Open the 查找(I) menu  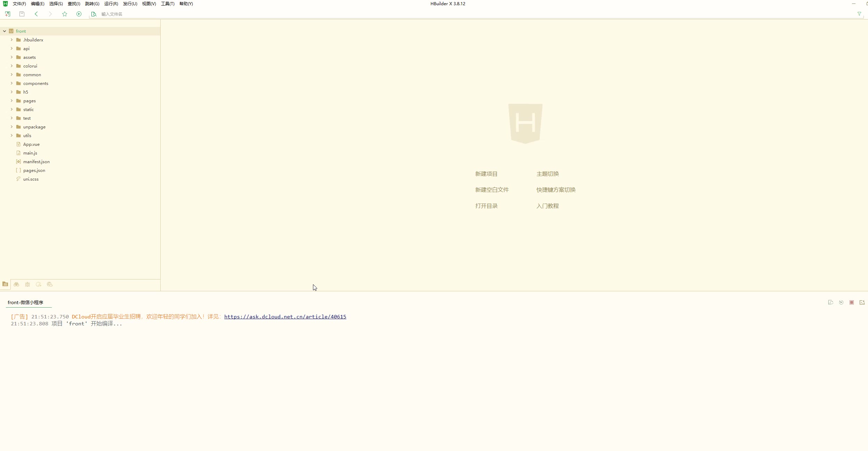74,4
